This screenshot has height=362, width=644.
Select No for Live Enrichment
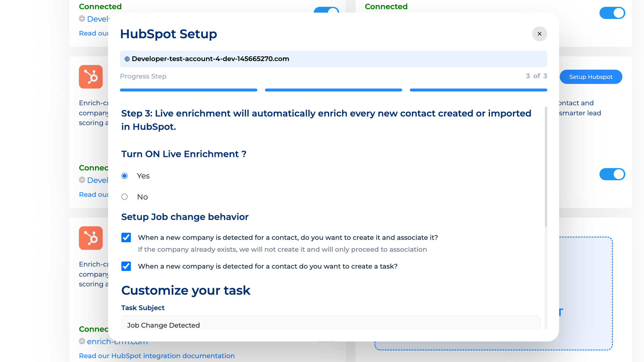pyautogui.click(x=125, y=197)
